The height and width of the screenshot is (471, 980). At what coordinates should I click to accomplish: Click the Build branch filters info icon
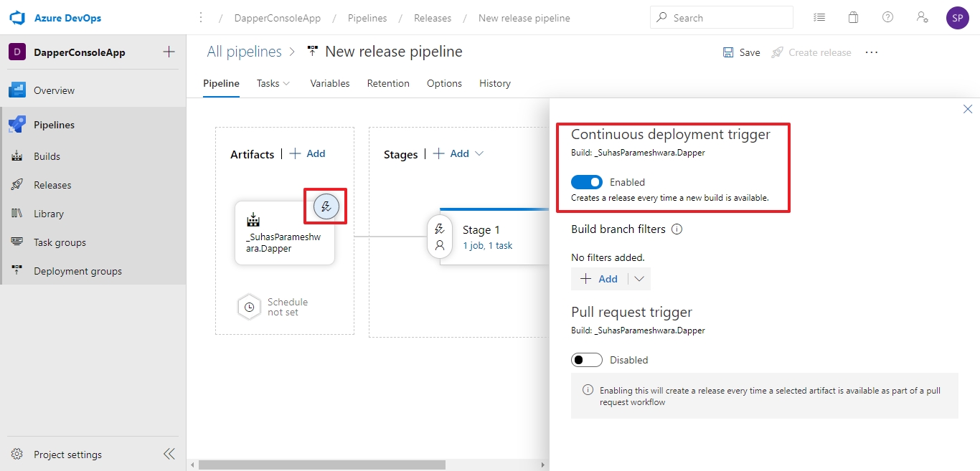677,229
